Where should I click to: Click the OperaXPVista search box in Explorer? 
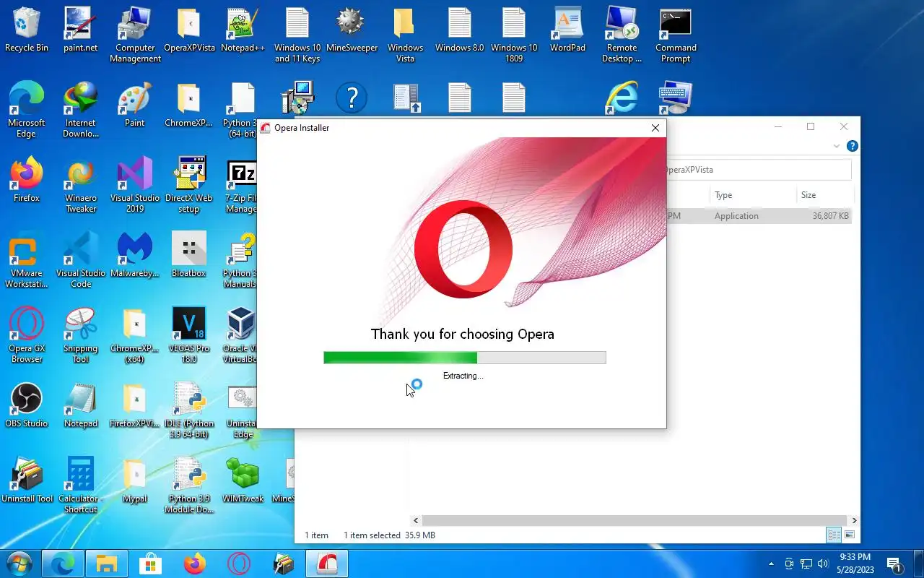[758, 170]
